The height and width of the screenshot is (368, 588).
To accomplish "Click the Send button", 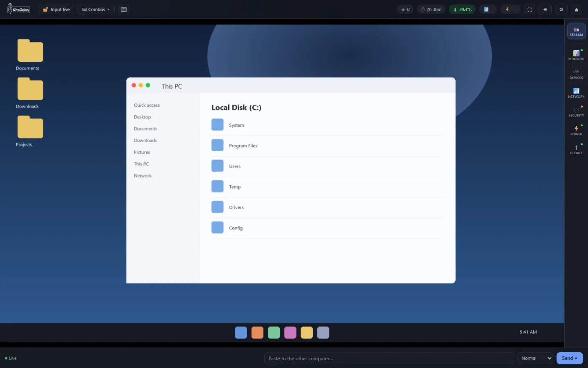I will tap(570, 358).
